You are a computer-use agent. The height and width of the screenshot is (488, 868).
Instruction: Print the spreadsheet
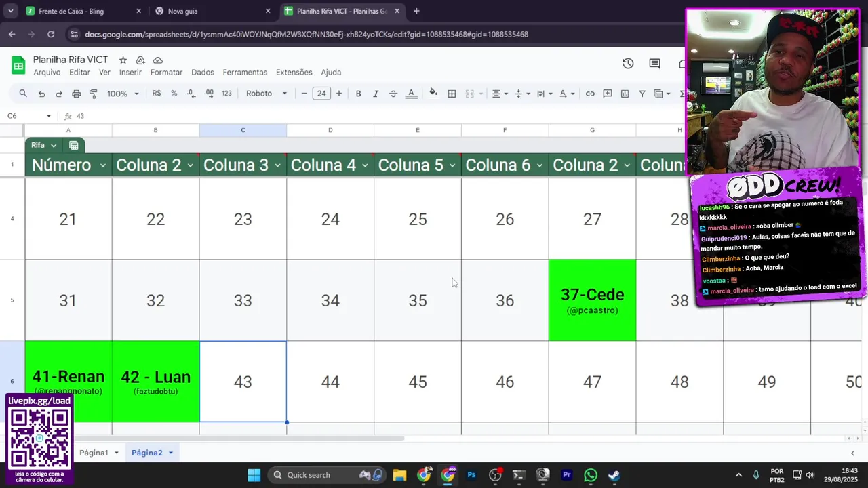[76, 94]
